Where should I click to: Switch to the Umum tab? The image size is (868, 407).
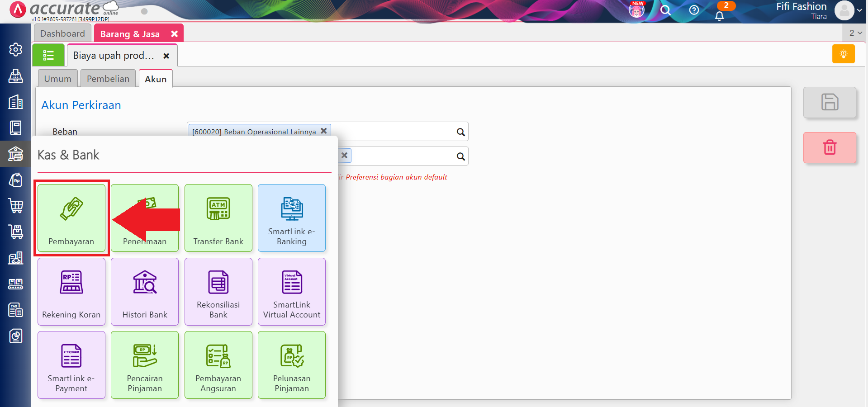tap(58, 79)
